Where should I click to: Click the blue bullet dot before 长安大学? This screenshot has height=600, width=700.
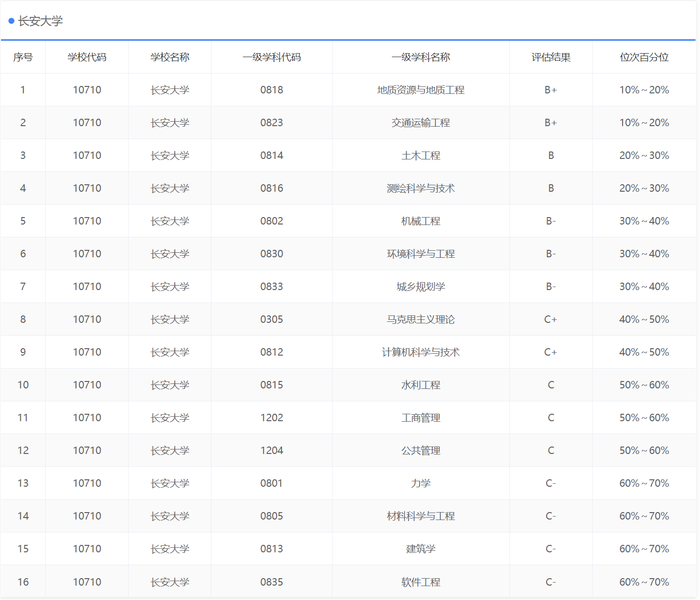point(11,21)
